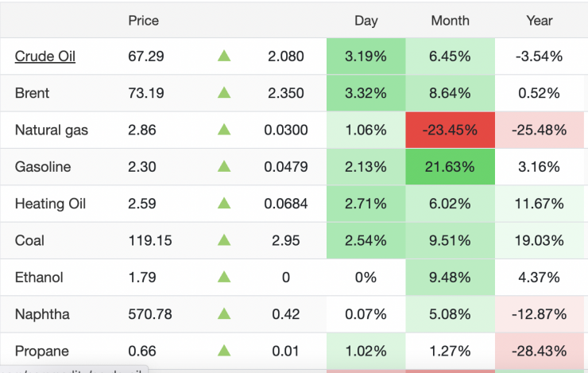Sort by the Day column header

click(366, 21)
